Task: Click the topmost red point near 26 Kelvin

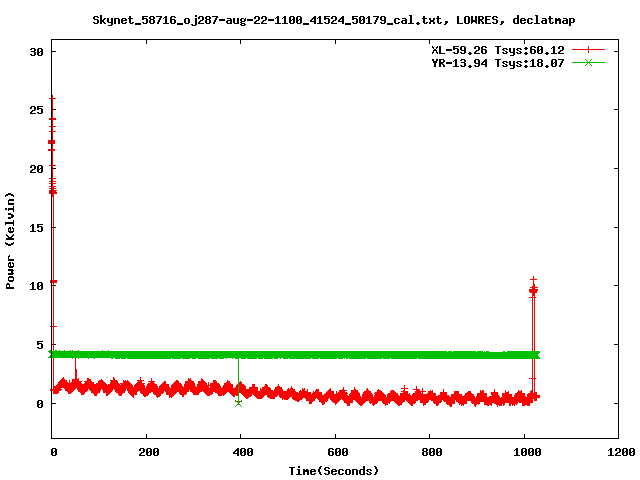Action: 52,98
